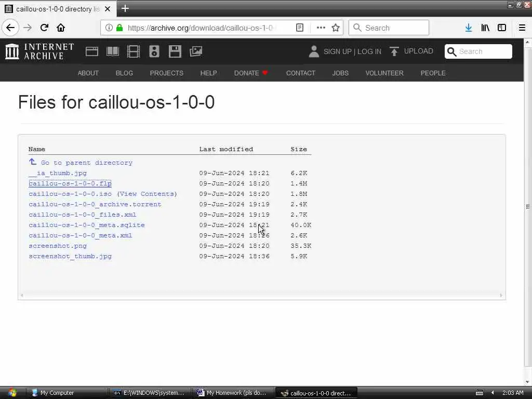Screen dimensions: 532x399
Task: Click the browser forward arrow
Action: pos(28,28)
